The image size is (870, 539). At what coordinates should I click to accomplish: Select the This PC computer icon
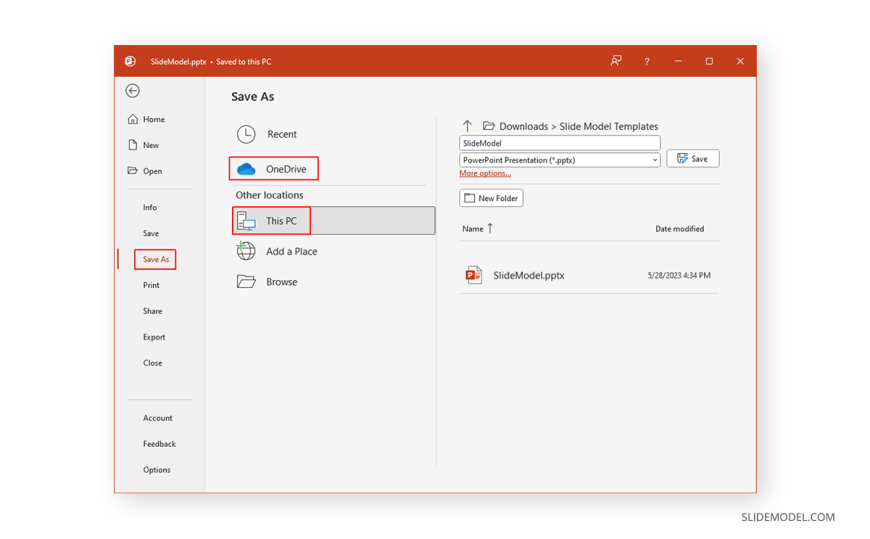click(x=246, y=221)
